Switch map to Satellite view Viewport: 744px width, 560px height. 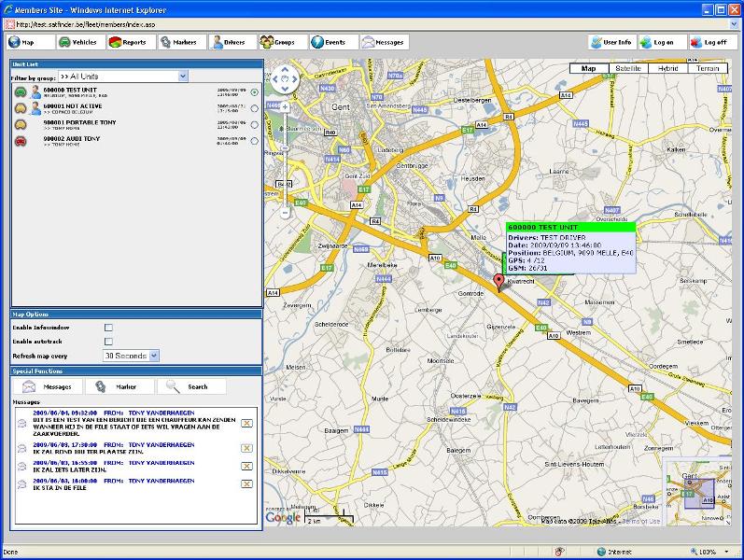(x=628, y=68)
